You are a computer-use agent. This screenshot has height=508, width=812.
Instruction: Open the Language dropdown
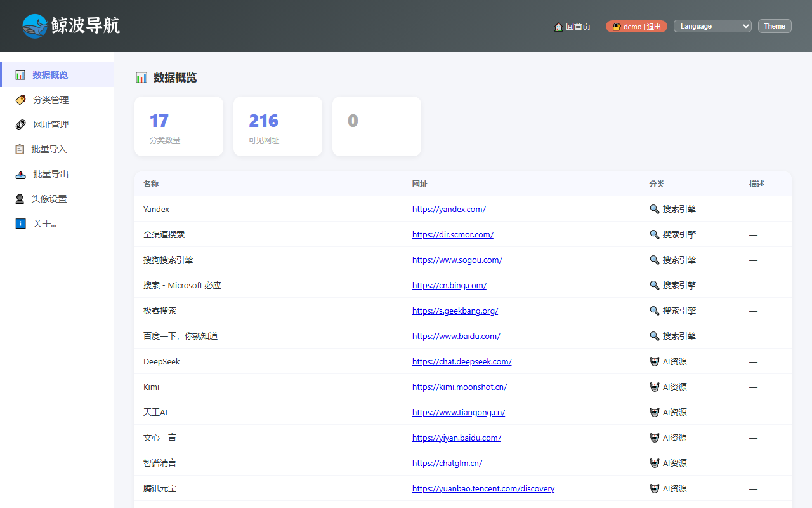[x=712, y=26]
